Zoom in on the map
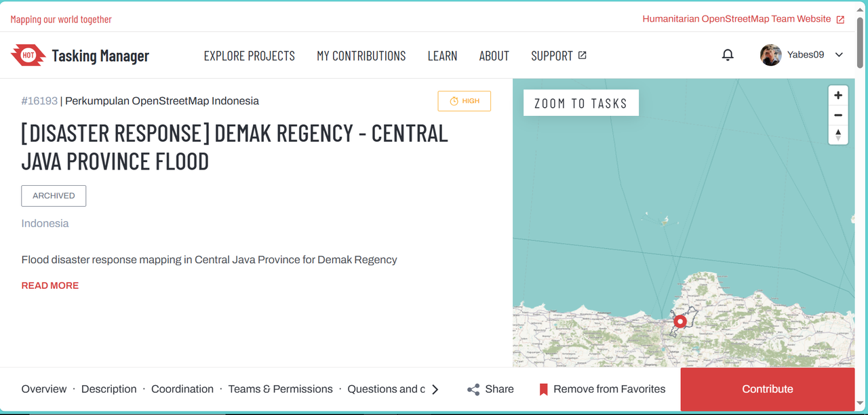 pyautogui.click(x=838, y=96)
